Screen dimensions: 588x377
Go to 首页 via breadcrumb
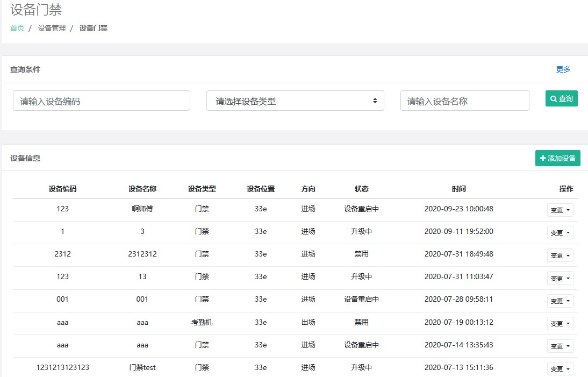(x=17, y=28)
